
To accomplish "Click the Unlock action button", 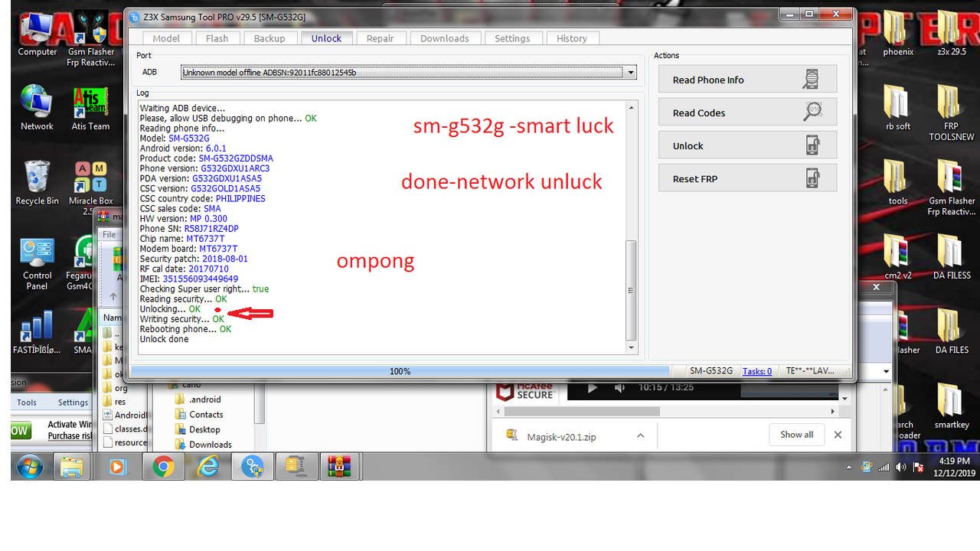I will [x=747, y=145].
